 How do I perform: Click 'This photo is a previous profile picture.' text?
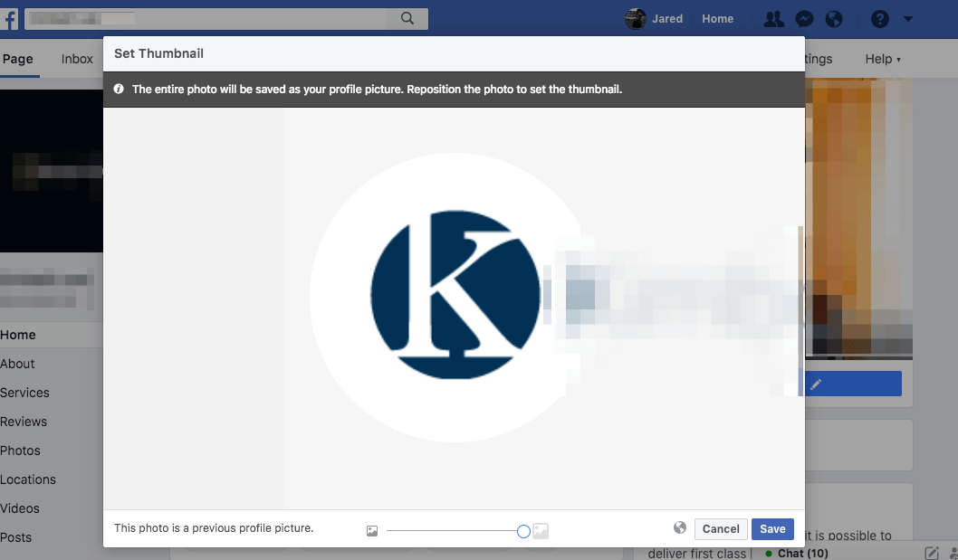(x=214, y=528)
